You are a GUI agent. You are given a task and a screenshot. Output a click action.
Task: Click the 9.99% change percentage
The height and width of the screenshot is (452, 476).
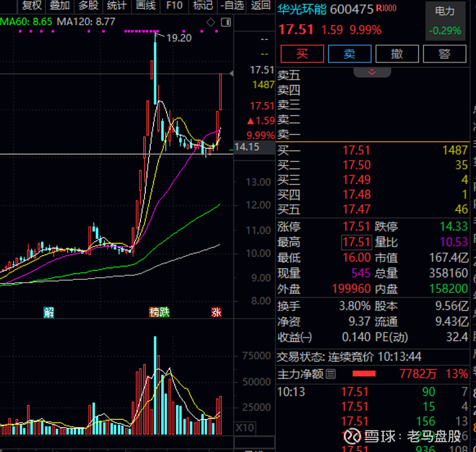(x=365, y=30)
